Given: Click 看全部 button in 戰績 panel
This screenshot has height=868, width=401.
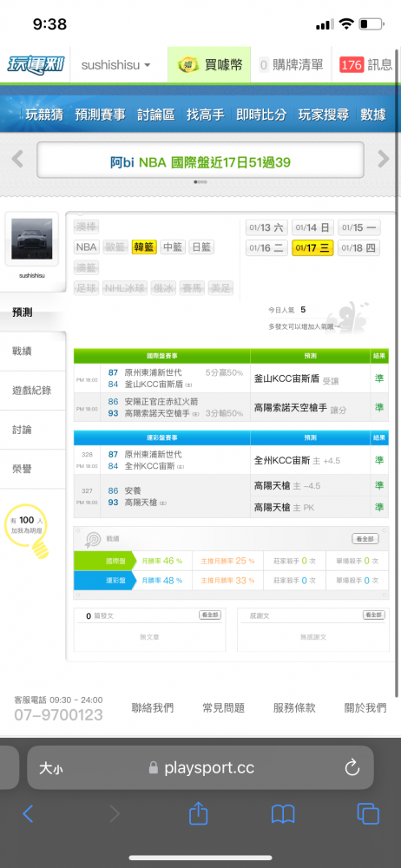Looking at the screenshot, I should (x=365, y=539).
